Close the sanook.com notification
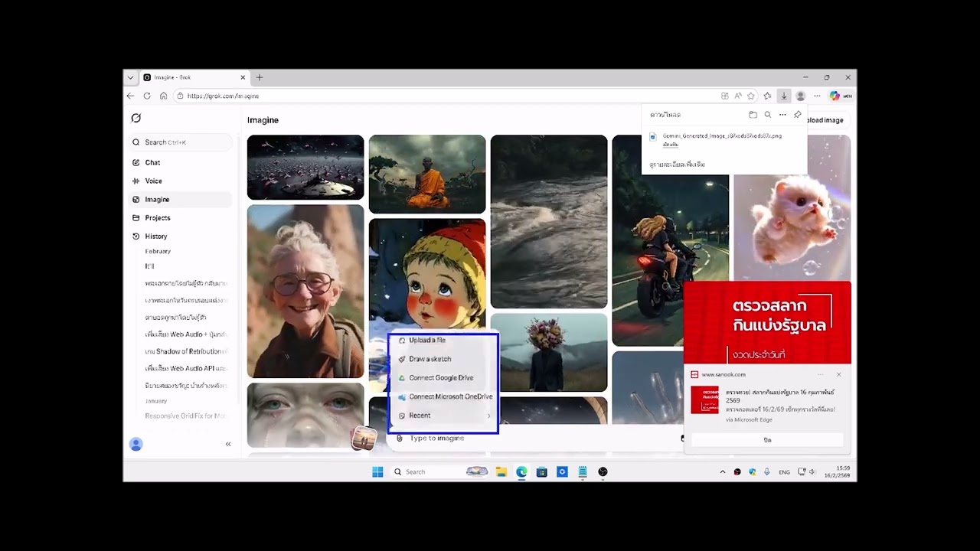Image resolution: width=980 pixels, height=551 pixels. click(x=839, y=374)
